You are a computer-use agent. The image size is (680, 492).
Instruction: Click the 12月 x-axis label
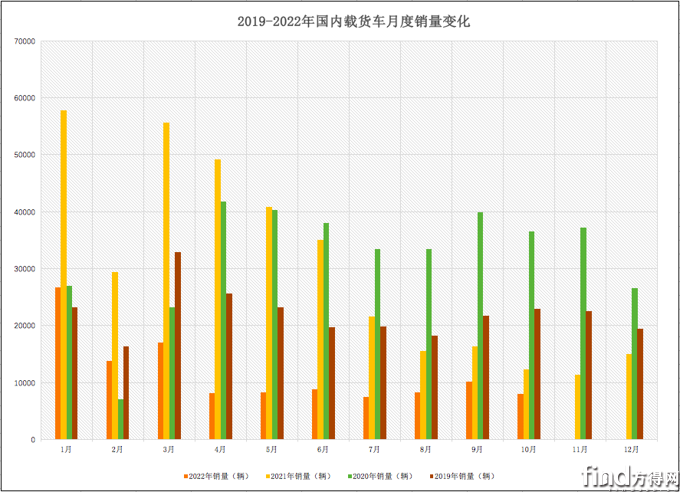[631, 449]
